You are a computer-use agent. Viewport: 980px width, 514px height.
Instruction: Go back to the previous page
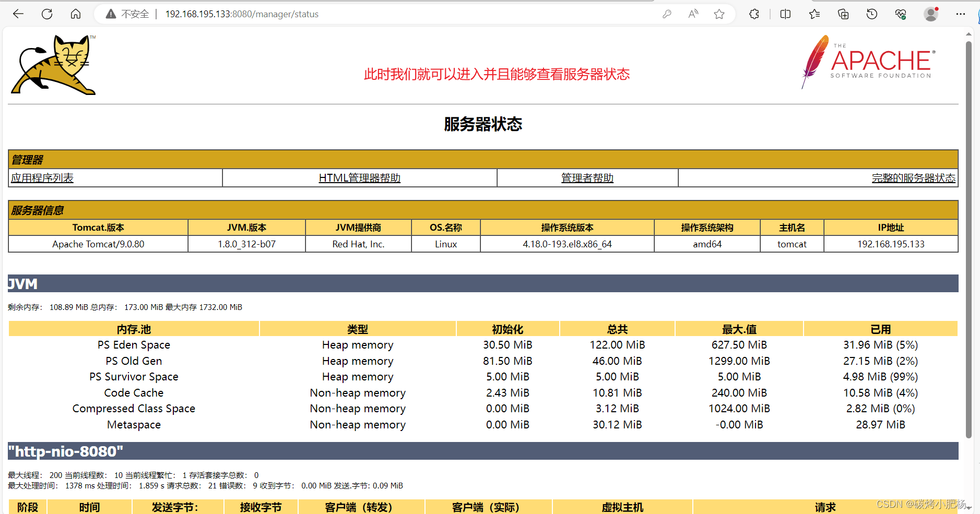(x=18, y=14)
